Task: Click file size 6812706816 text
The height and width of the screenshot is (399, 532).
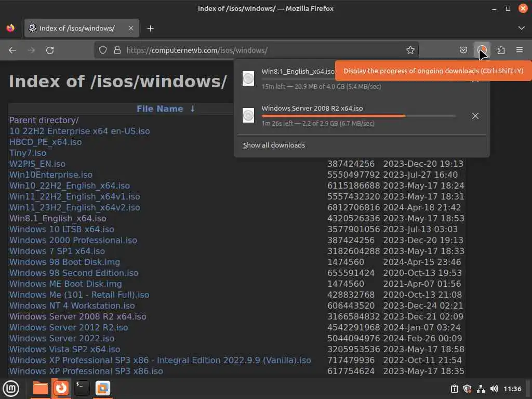Action: click(x=353, y=207)
